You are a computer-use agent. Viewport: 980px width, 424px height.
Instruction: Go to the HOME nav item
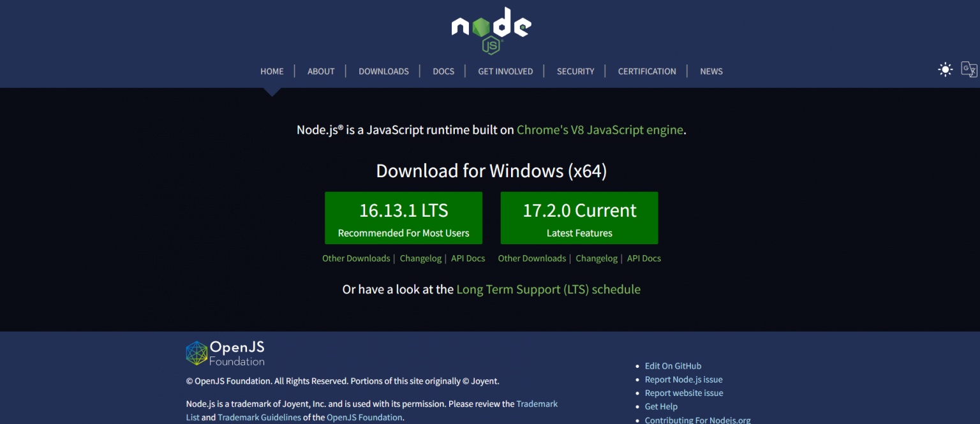272,71
